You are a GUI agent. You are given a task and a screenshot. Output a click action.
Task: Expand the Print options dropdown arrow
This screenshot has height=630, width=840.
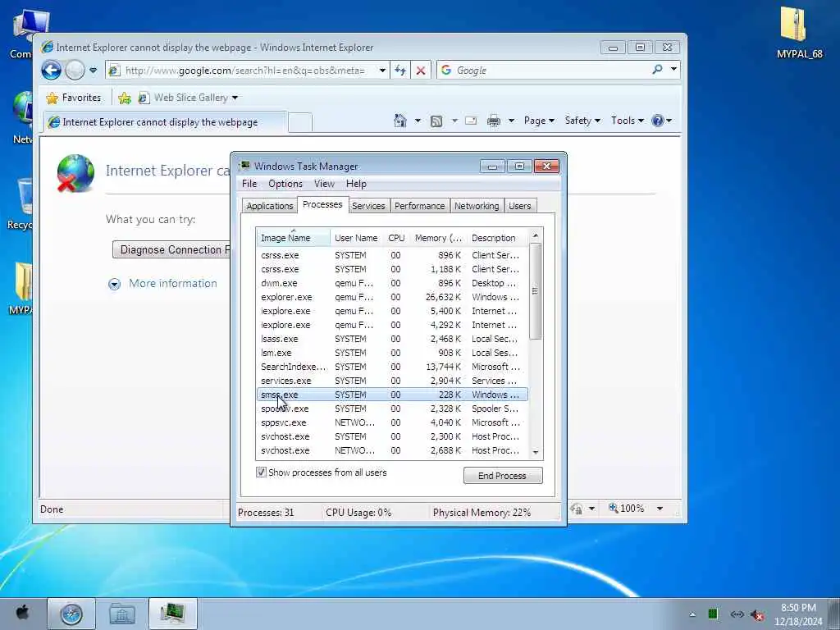coord(511,121)
